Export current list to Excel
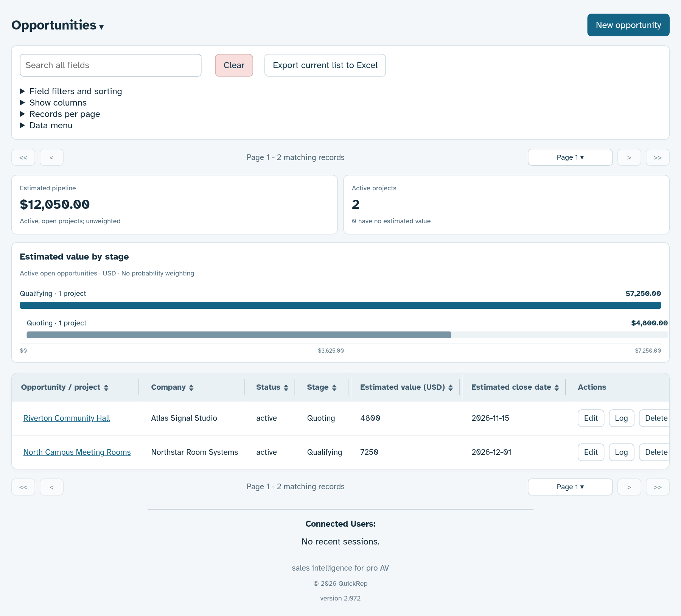 (325, 65)
